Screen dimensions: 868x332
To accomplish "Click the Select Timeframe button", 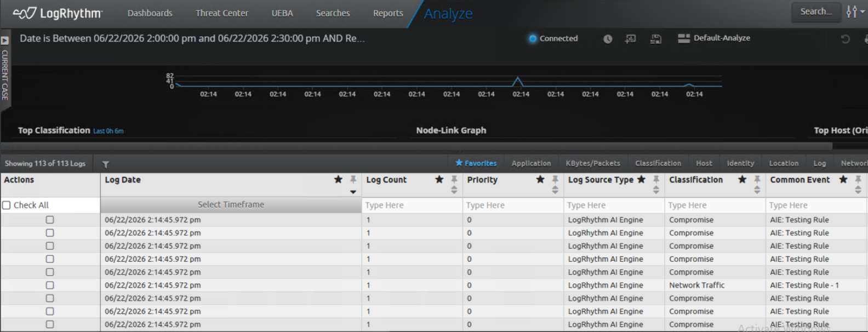I will [231, 205].
